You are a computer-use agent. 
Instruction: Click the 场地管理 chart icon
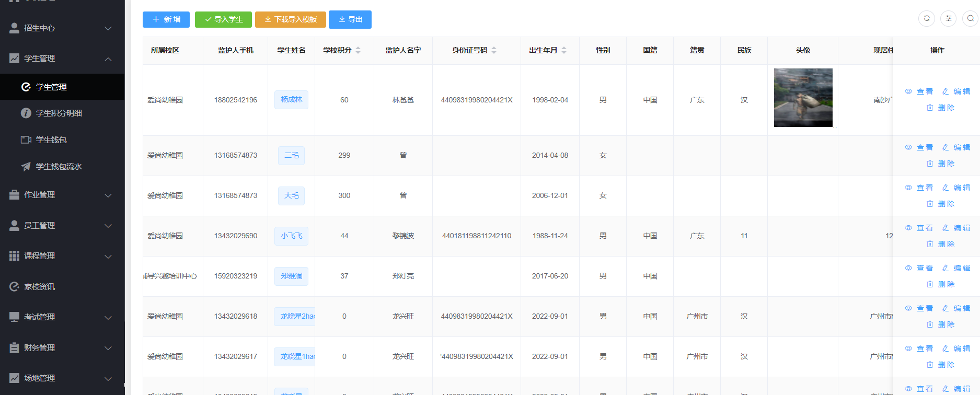[x=15, y=378]
